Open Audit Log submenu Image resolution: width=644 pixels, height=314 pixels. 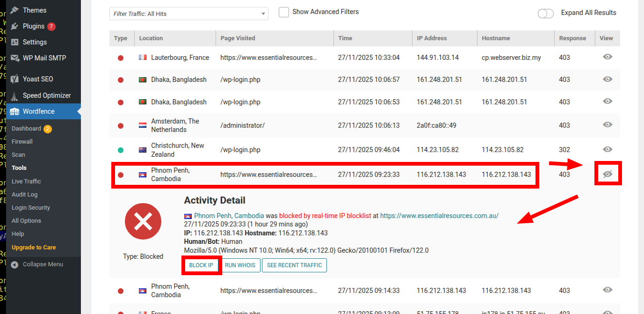tap(24, 194)
